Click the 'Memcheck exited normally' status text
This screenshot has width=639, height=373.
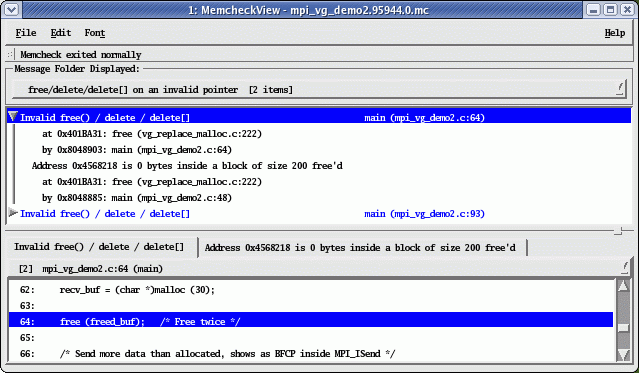click(81, 55)
